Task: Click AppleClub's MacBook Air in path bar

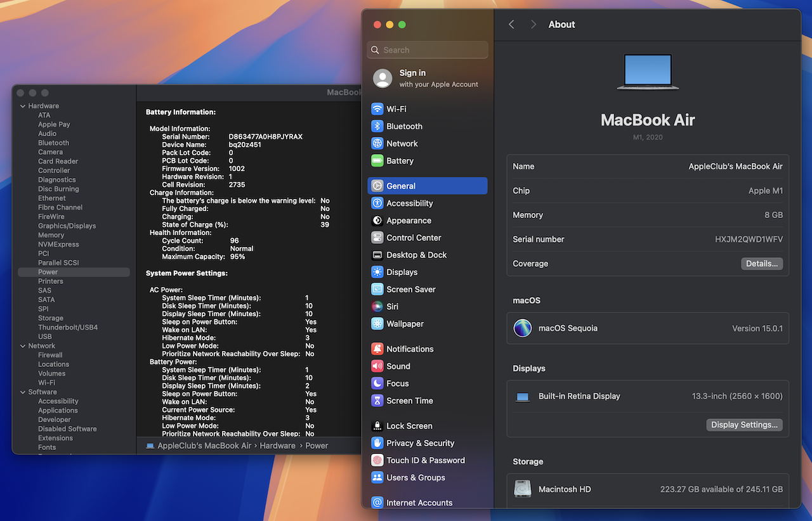Action: click(x=204, y=446)
